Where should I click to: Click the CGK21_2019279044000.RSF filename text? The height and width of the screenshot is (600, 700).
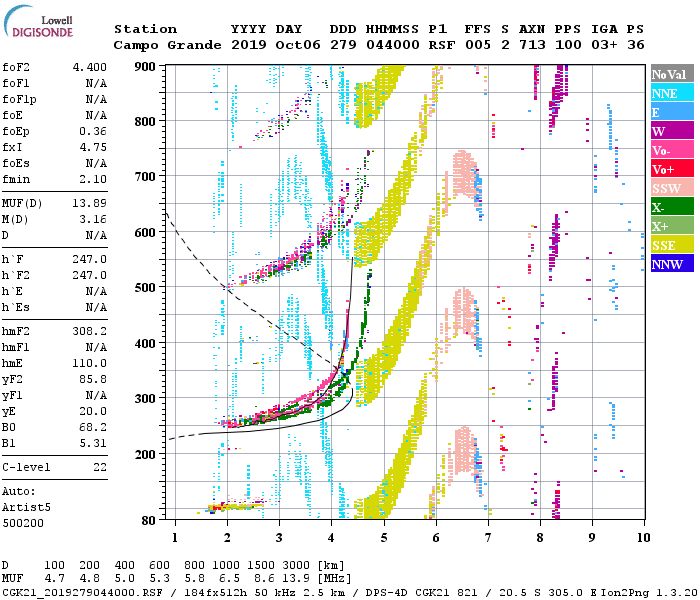point(82,592)
